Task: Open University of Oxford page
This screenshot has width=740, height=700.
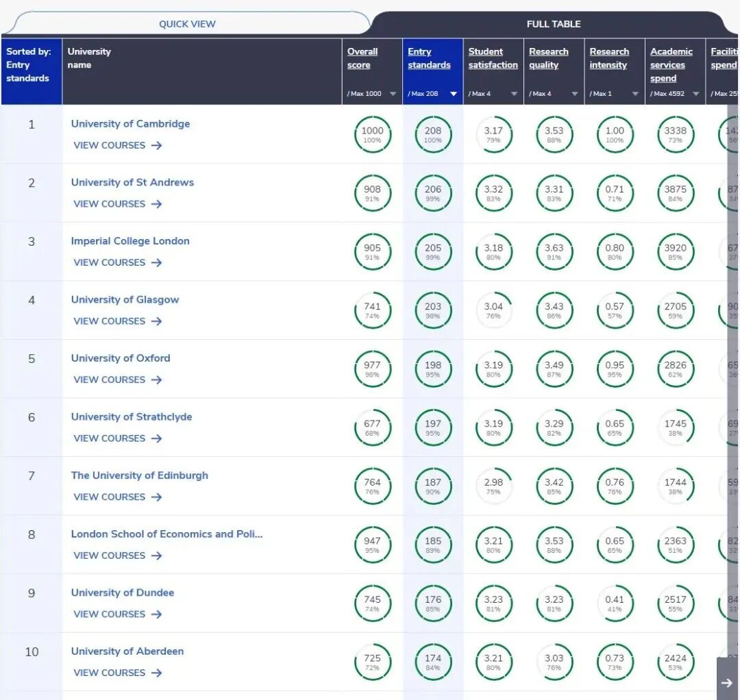Action: click(121, 358)
